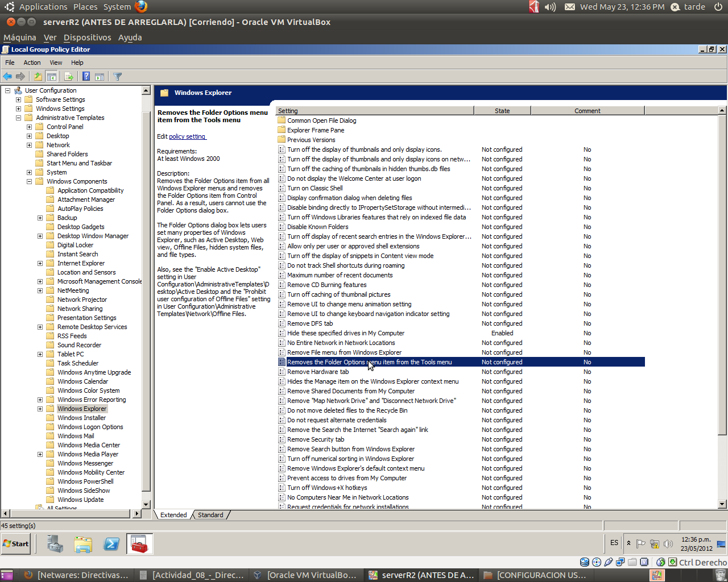The width and height of the screenshot is (728, 582).
Task: Expand the Internet Explorer node
Action: tap(40, 263)
